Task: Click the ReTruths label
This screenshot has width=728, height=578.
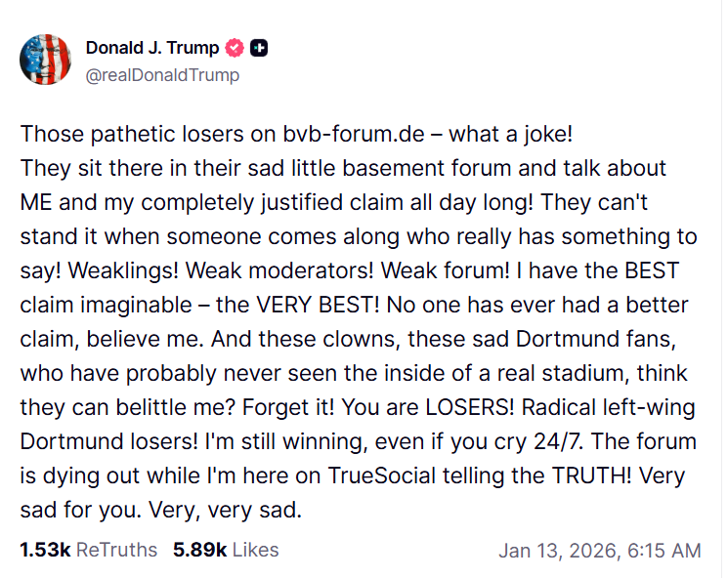Action: click(116, 550)
